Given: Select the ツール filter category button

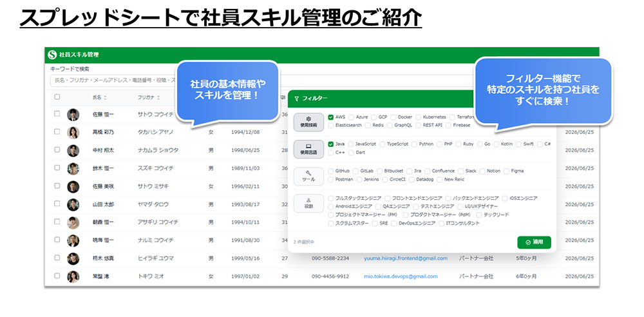Looking at the screenshot, I should point(308,177).
